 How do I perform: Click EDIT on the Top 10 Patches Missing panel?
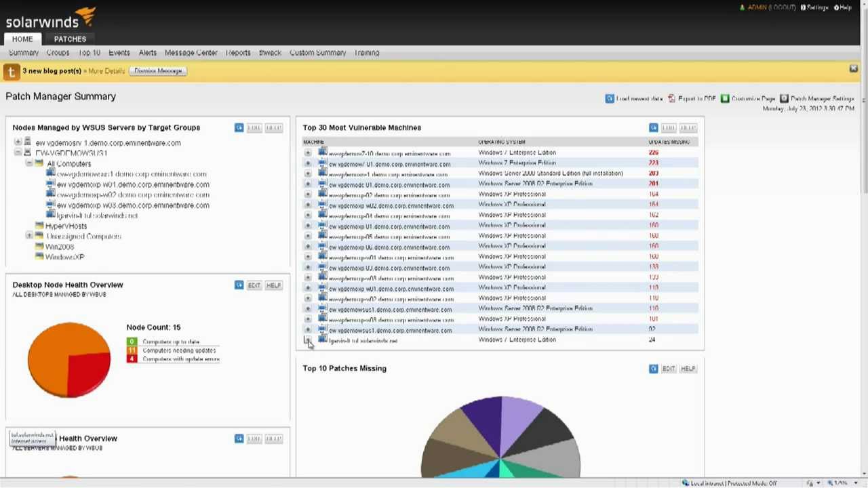(668, 369)
